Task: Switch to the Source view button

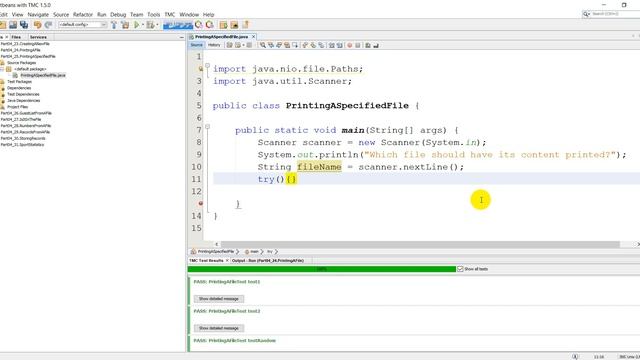Action: 197,45
